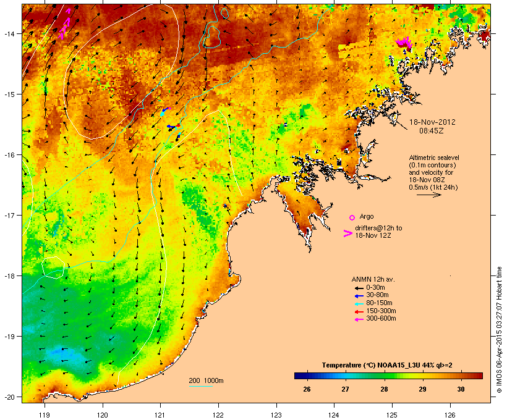Click the dark red end of temperature colorbar
Screen dimensions: 507x420
pyautogui.click(x=478, y=376)
